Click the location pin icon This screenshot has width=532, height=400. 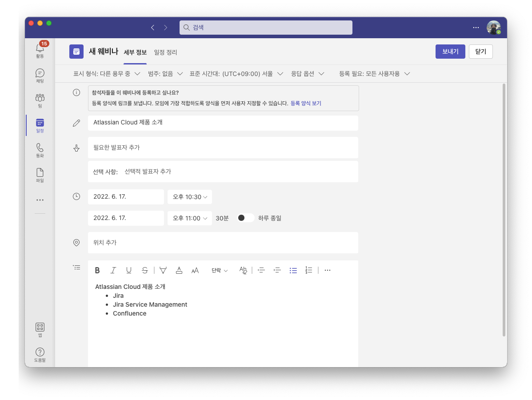[x=76, y=243]
